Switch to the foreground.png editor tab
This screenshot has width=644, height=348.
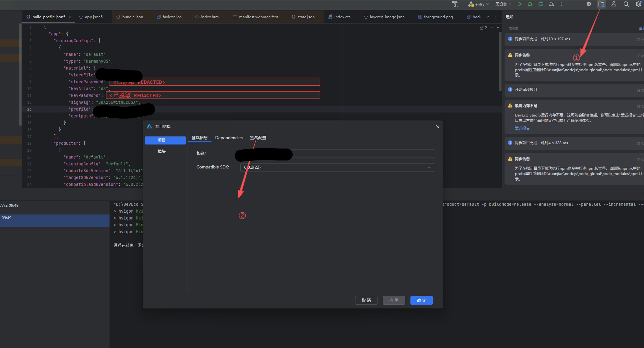[436, 17]
